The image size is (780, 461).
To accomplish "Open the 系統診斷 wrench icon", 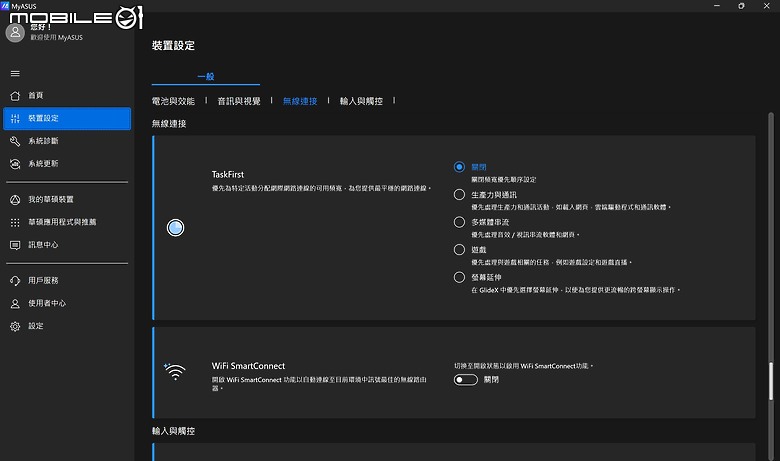I will (x=15, y=141).
